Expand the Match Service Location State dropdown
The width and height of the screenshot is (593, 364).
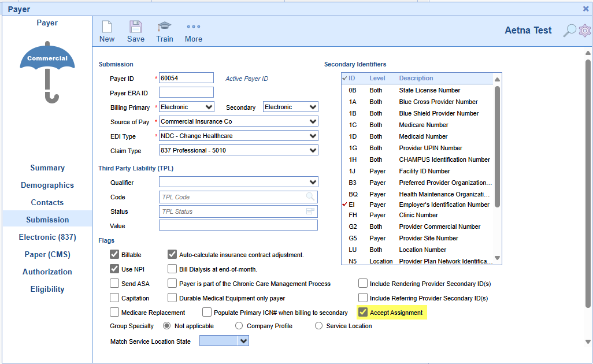pos(243,341)
